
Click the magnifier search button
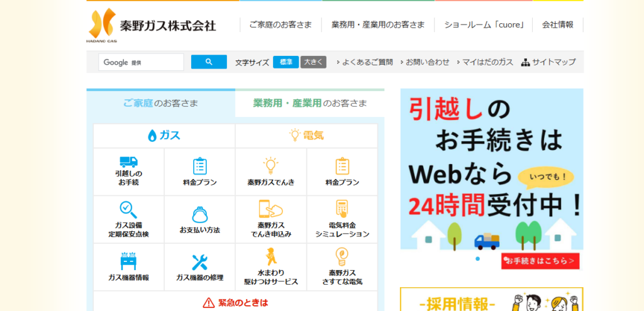(x=209, y=62)
